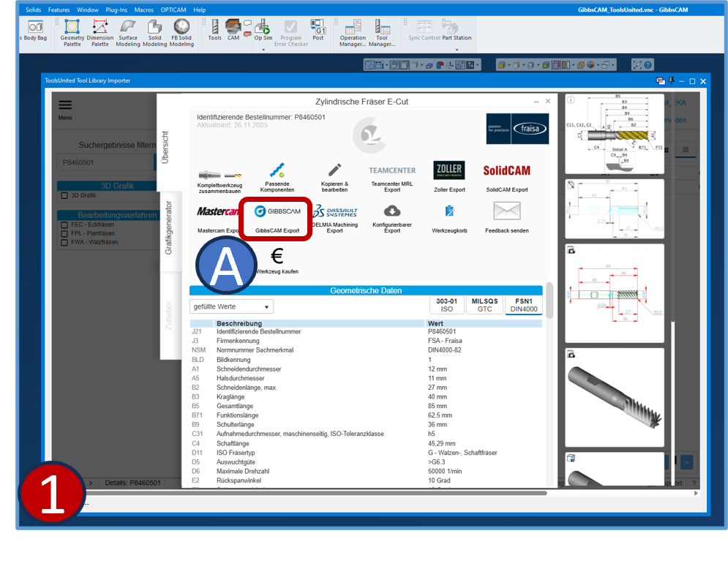Enable the 3D Grafik checkbox
This screenshot has width=728, height=566.
click(64, 195)
